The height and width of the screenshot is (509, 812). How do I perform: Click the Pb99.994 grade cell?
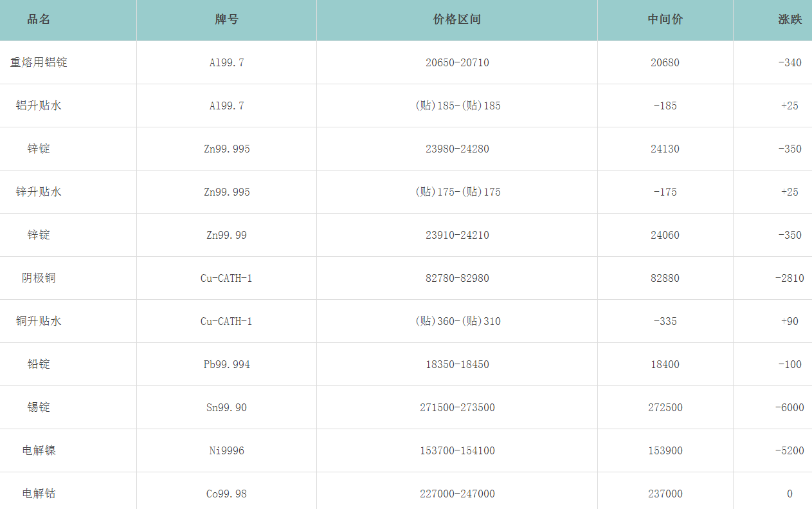226,364
